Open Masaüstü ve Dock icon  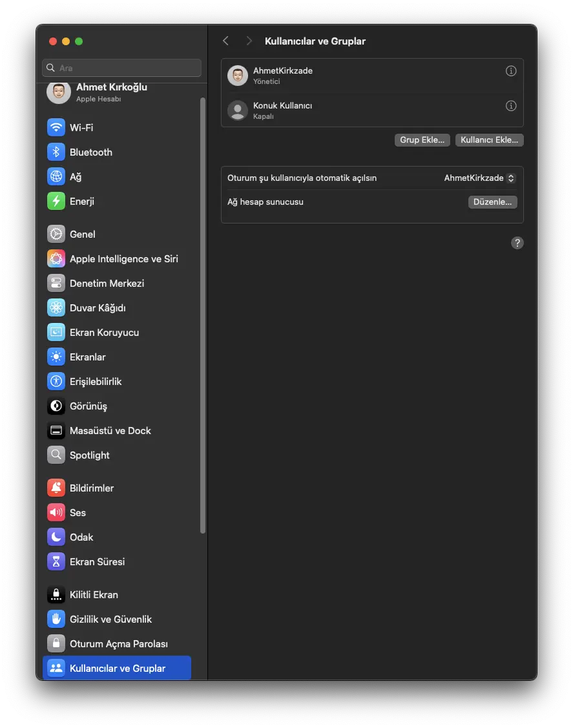[x=56, y=431]
